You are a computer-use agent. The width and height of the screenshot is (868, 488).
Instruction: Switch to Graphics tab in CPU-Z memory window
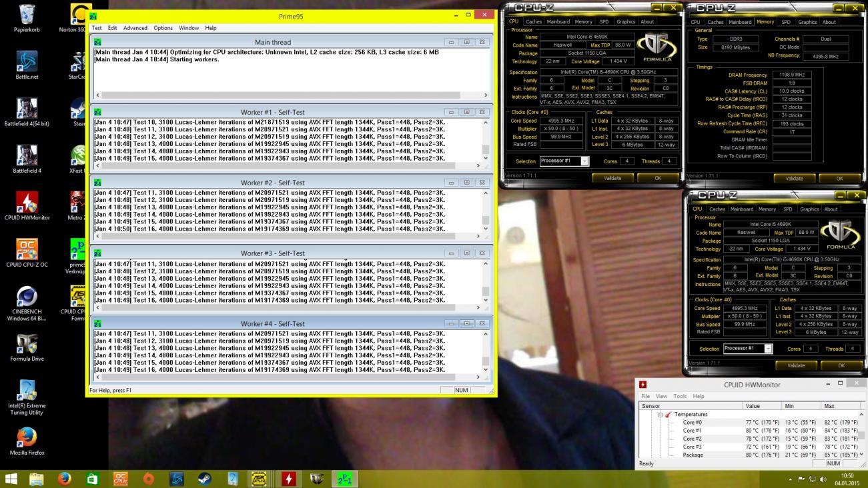[x=807, y=22]
